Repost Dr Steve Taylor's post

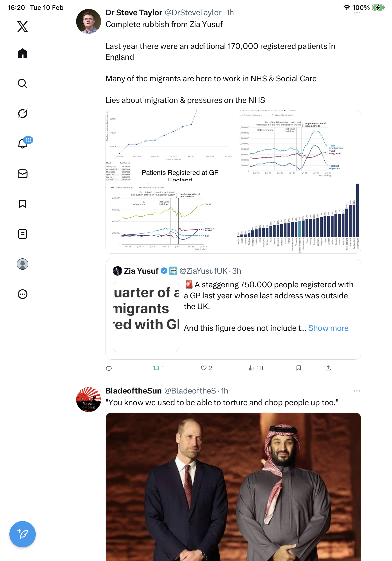click(x=156, y=368)
